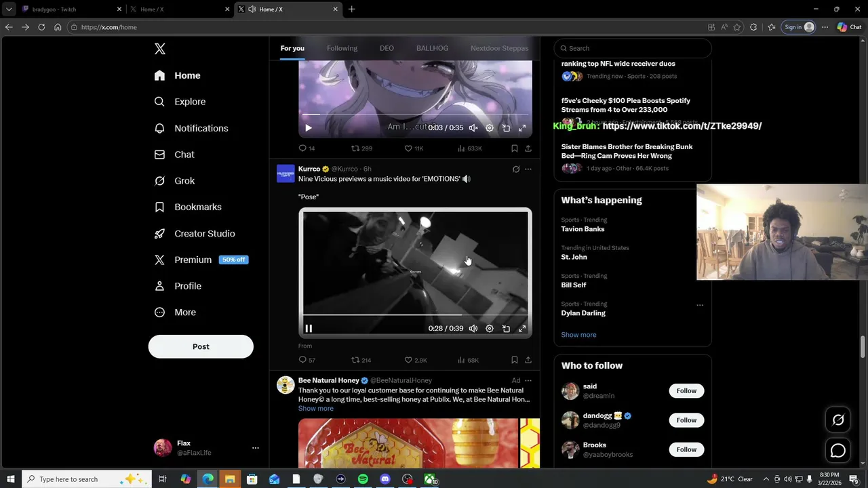Open Tavion Banks trending topic
The height and width of the screenshot is (488, 868).
[x=583, y=229]
